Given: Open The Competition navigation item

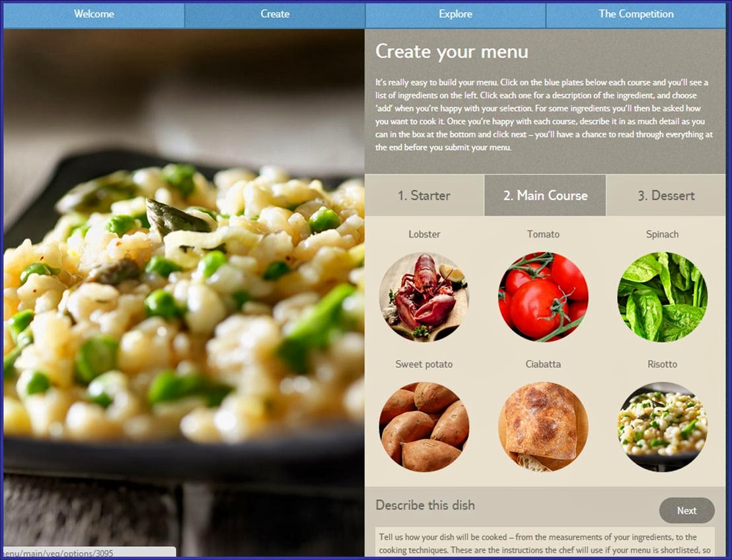Looking at the screenshot, I should click(636, 14).
